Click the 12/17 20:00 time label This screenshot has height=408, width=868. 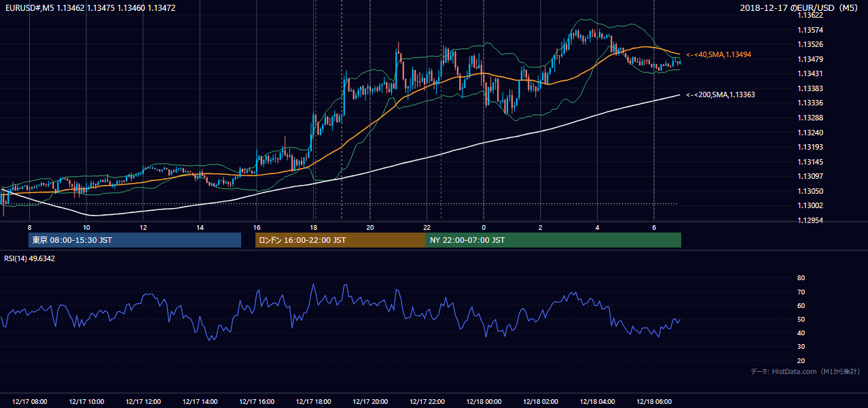pos(370,402)
